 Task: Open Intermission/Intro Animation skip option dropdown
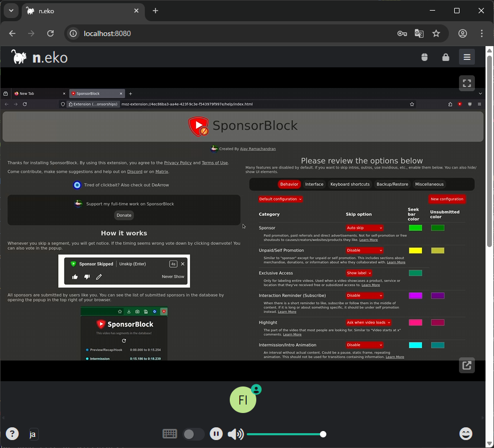pyautogui.click(x=365, y=345)
